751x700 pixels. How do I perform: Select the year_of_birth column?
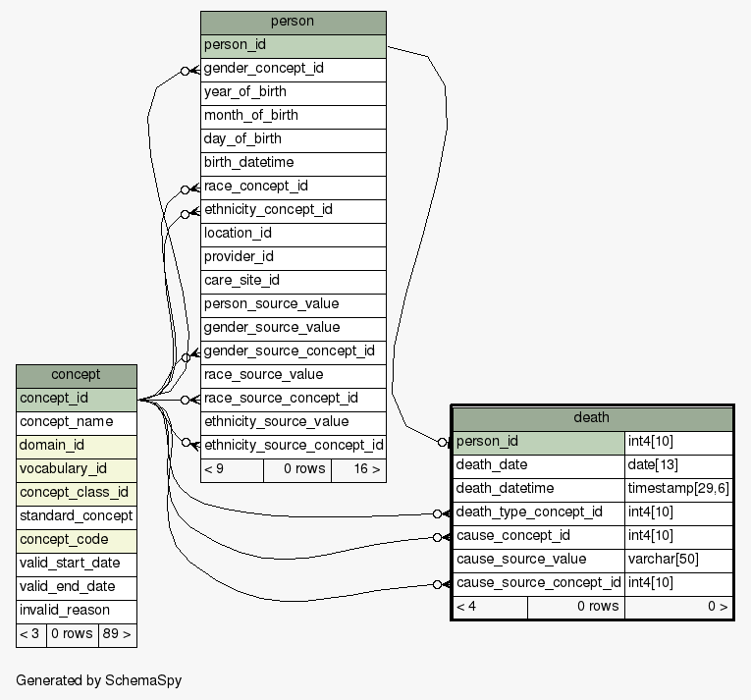click(293, 92)
